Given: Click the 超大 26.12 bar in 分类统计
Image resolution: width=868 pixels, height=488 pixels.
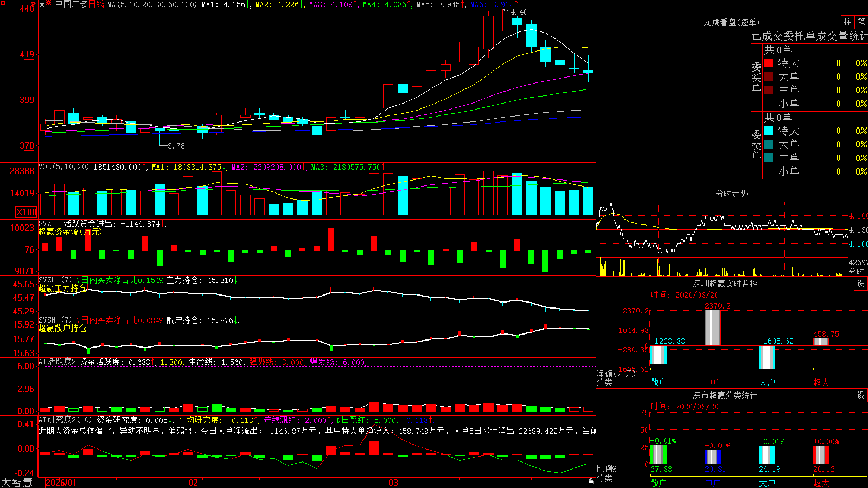Looking at the screenshot, I should pos(821,455).
